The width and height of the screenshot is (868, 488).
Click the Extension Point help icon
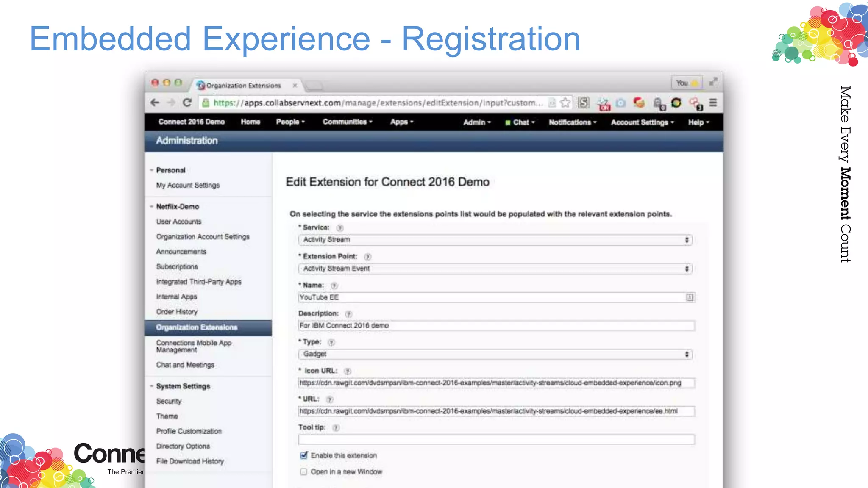tap(367, 257)
